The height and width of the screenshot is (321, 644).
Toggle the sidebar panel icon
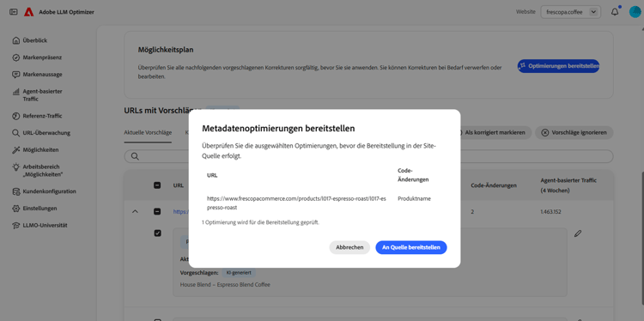pyautogui.click(x=14, y=12)
